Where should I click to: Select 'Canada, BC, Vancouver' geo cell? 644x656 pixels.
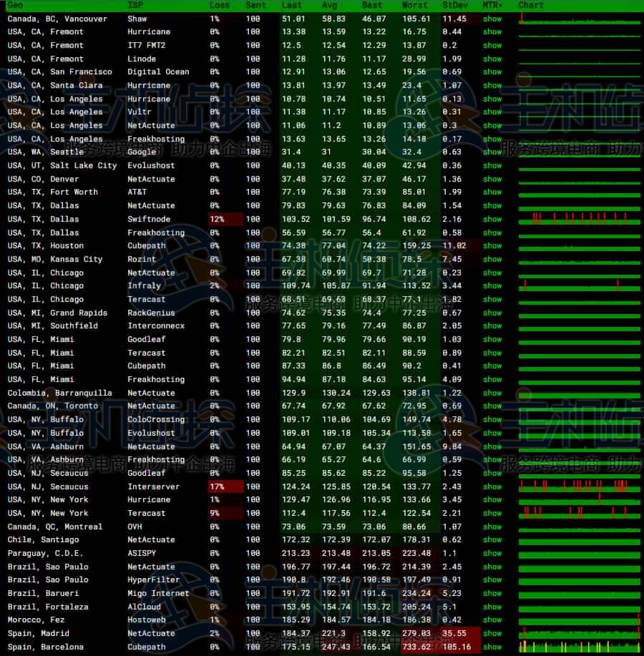click(57, 19)
